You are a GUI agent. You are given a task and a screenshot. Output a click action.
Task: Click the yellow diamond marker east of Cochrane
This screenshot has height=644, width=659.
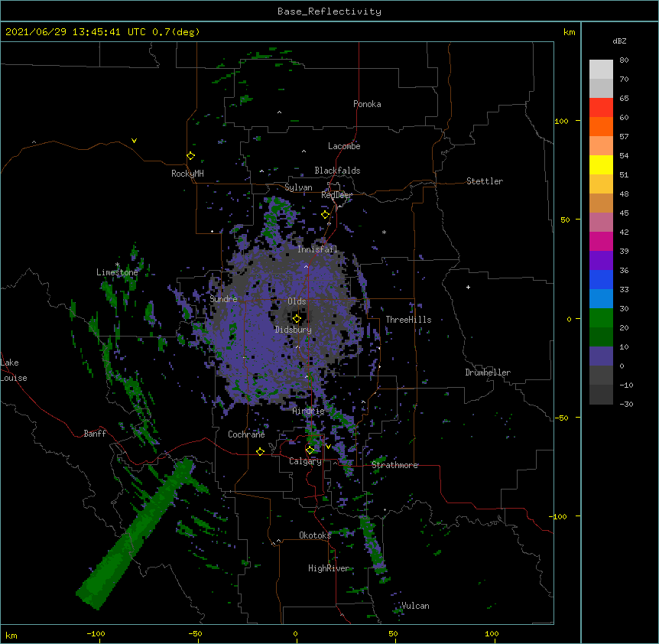pos(260,452)
